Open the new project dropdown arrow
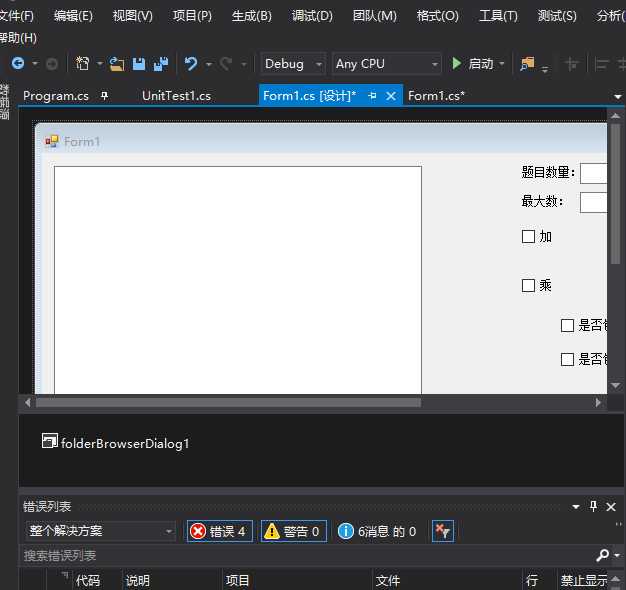Image resolution: width=626 pixels, height=590 pixels. [99, 64]
